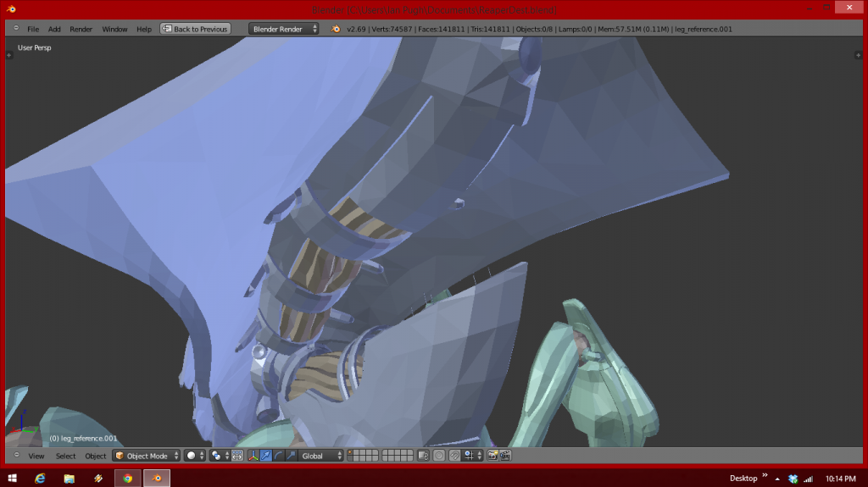Expand the left tool shelf plus handle

click(x=8, y=55)
